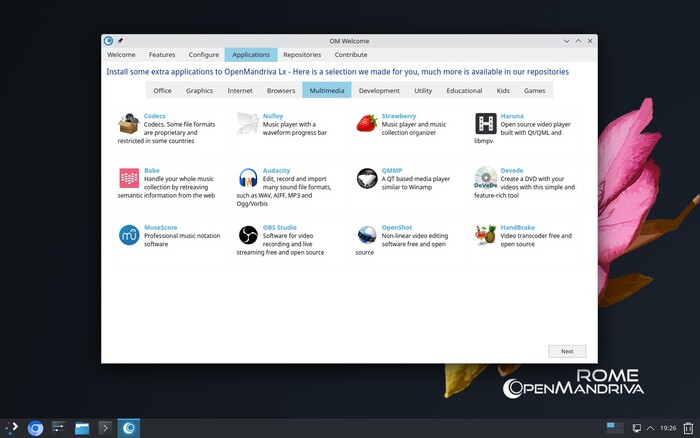Screen dimensions: 700x438
Task: Select the Applications tab
Action: pyautogui.click(x=251, y=54)
